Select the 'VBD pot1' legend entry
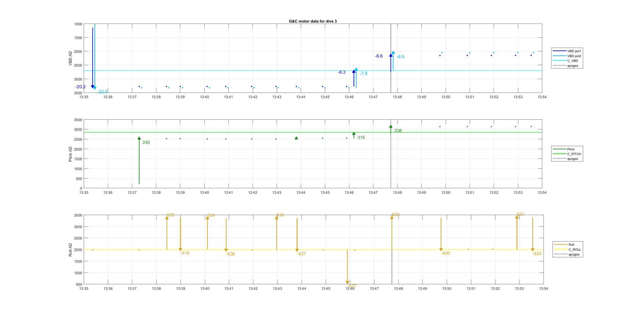 [567, 51]
